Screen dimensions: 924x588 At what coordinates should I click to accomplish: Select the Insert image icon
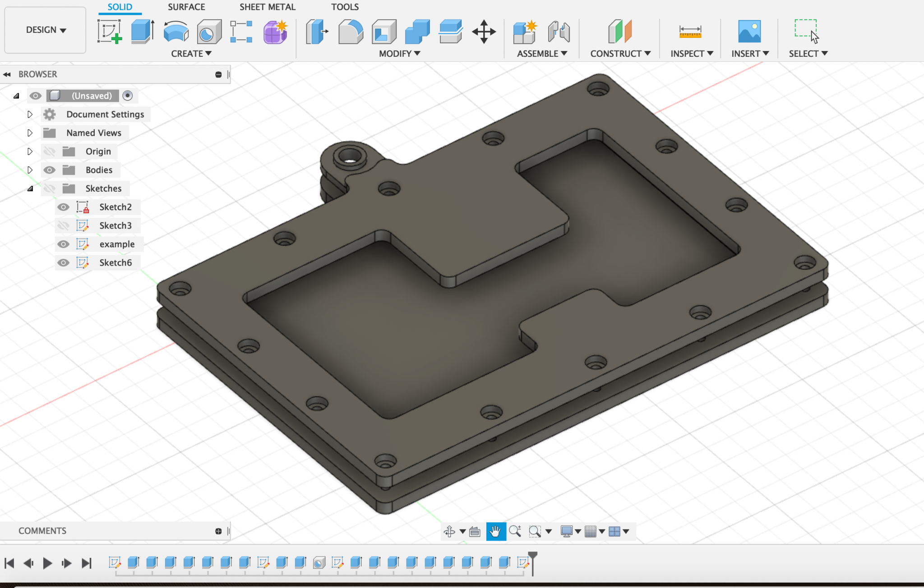(749, 32)
